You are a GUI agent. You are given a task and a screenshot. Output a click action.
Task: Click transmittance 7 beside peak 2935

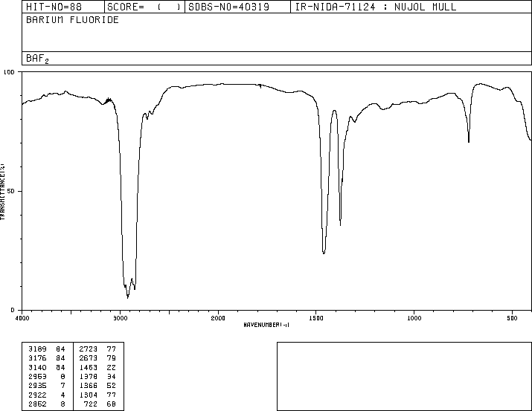coord(63,386)
